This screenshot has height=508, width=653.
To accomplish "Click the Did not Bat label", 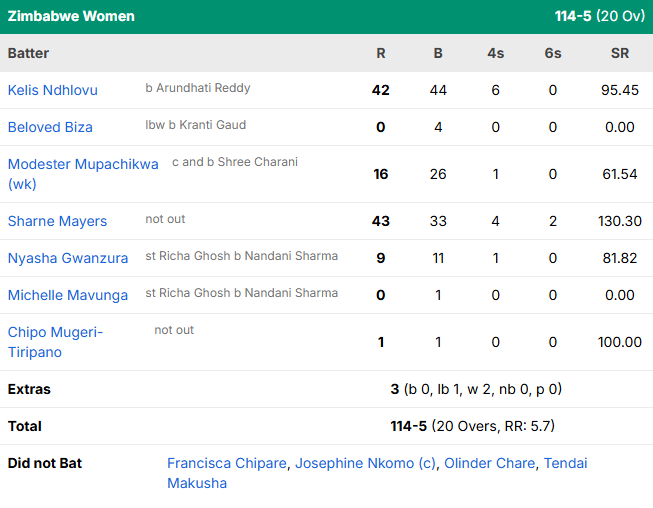I will click(45, 463).
